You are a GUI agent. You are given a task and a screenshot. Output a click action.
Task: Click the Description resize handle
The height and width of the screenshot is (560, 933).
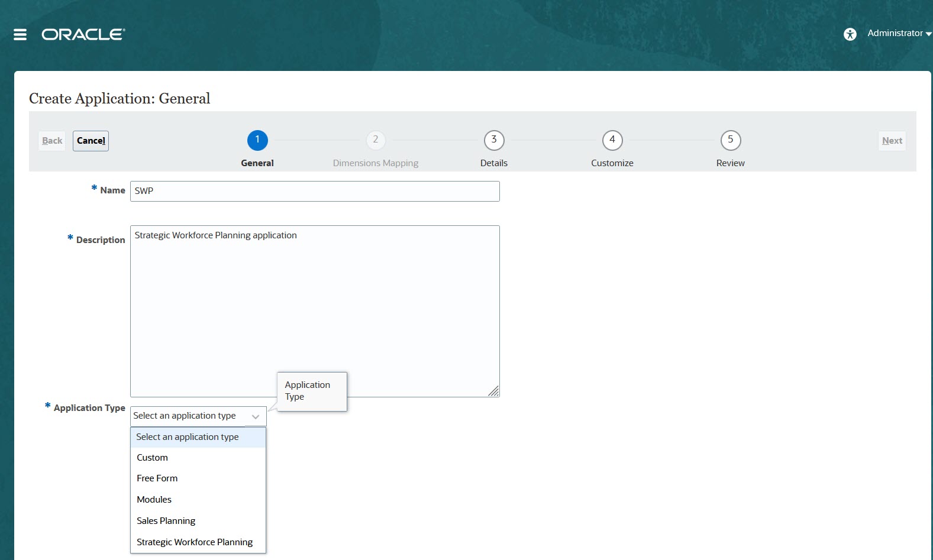pos(494,391)
